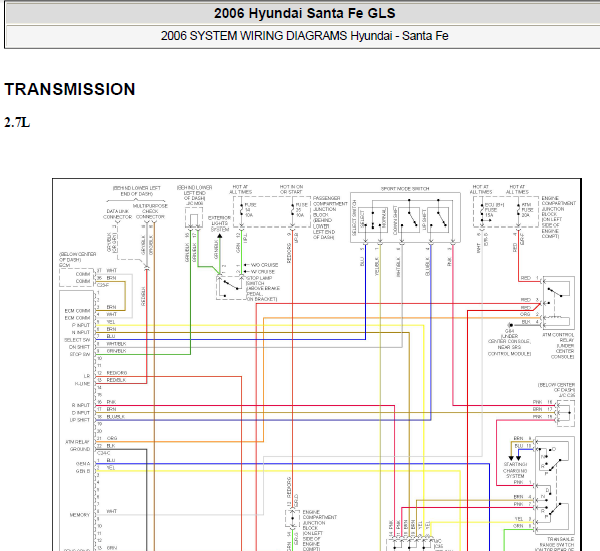Click the STARTING/CHARGING SYSTEM label
The width and height of the screenshot is (600, 551).
515,470
